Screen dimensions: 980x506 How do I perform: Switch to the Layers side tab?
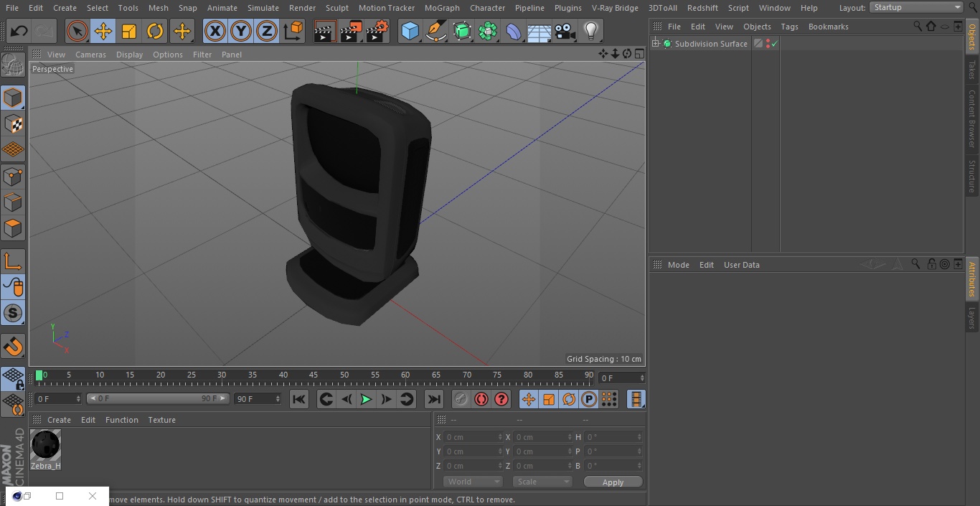click(972, 318)
